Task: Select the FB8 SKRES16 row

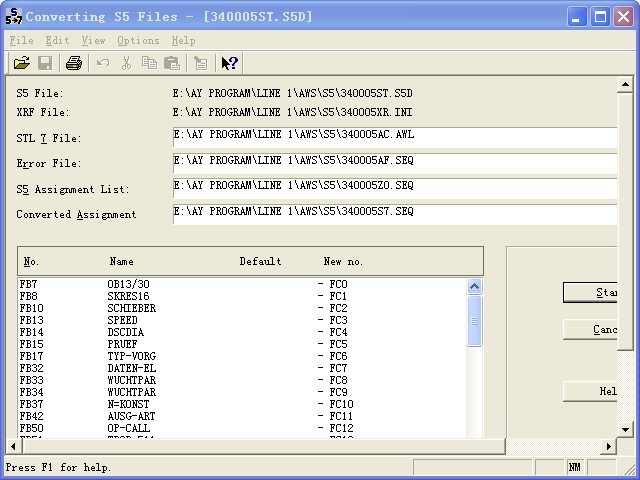Action: pyautogui.click(x=242, y=296)
